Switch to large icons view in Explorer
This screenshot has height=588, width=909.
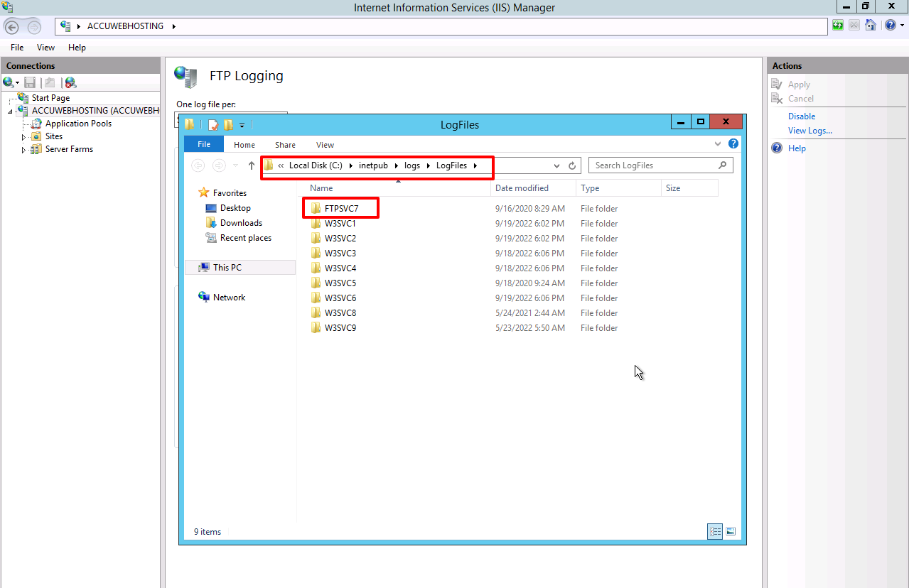(730, 531)
